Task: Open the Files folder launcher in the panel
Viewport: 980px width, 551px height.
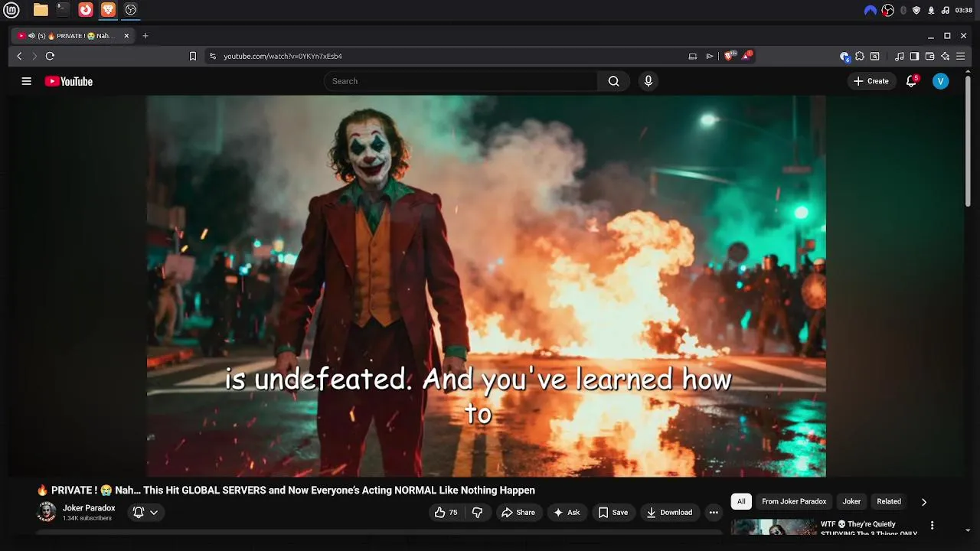Action: pyautogui.click(x=41, y=10)
